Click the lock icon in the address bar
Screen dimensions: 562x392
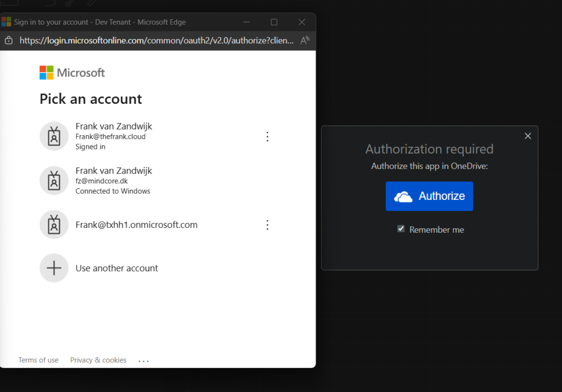pos(8,41)
